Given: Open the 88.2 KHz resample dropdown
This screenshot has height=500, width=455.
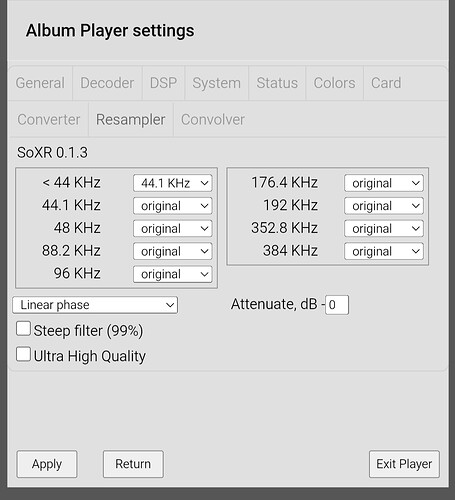Looking at the screenshot, I should (x=173, y=251).
